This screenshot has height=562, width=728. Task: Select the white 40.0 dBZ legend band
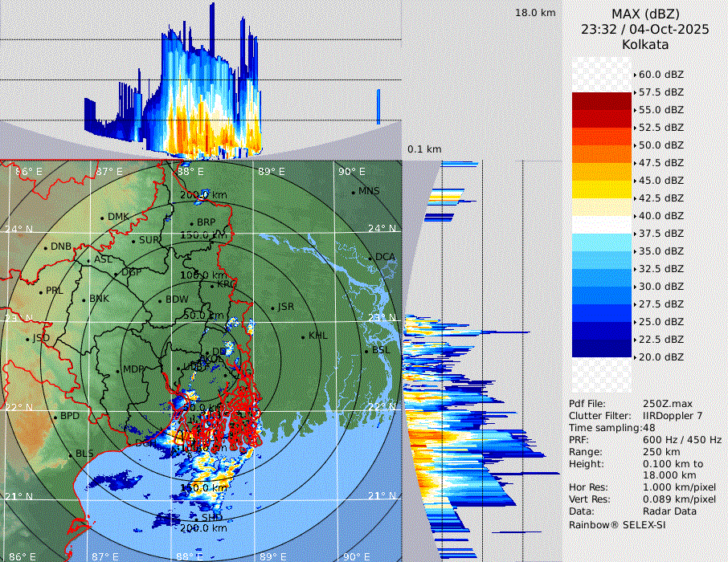pos(602,225)
